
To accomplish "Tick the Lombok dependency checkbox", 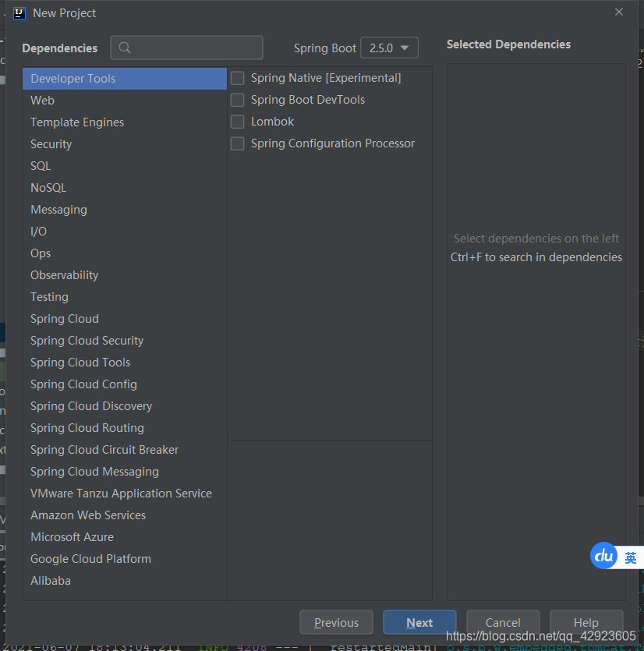I will tap(238, 122).
